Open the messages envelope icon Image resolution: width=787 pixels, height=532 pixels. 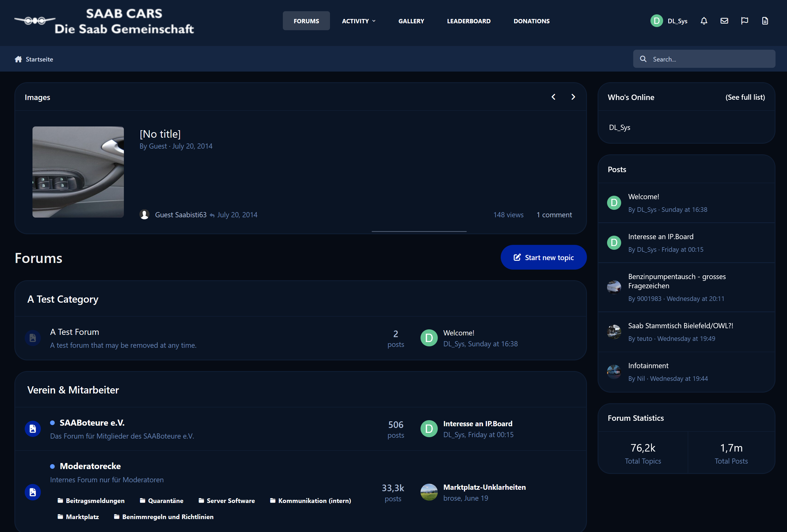(x=724, y=21)
